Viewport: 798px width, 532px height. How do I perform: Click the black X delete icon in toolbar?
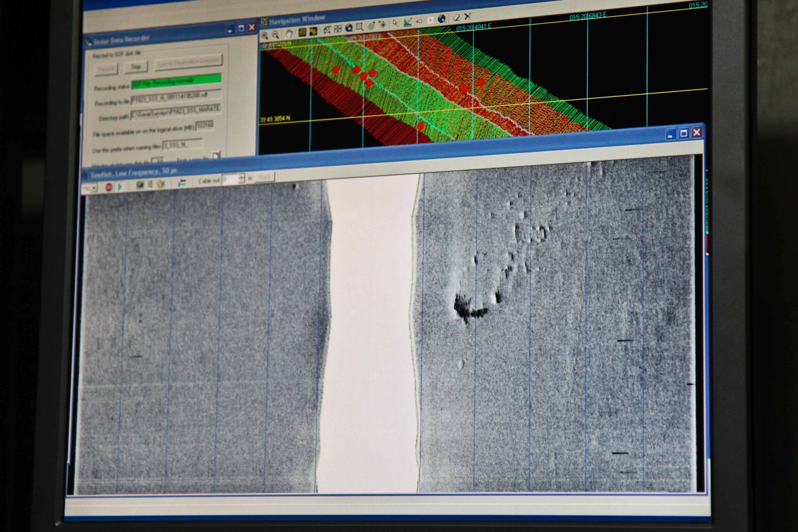click(468, 16)
